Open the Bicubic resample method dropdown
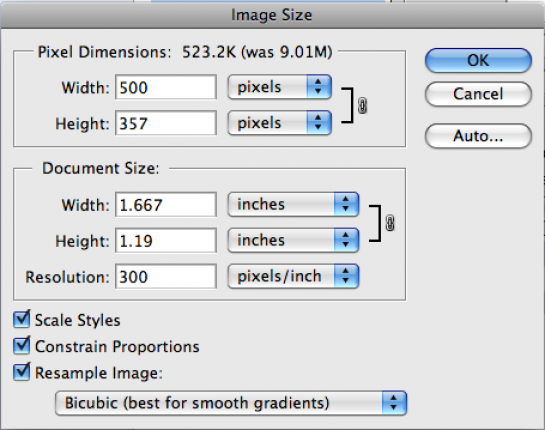This screenshot has width=545, height=430. [231, 403]
